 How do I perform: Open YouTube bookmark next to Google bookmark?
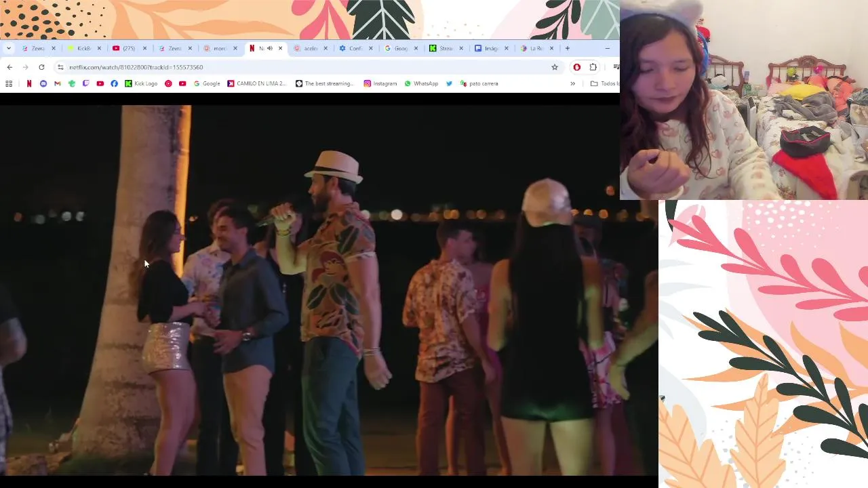[182, 83]
